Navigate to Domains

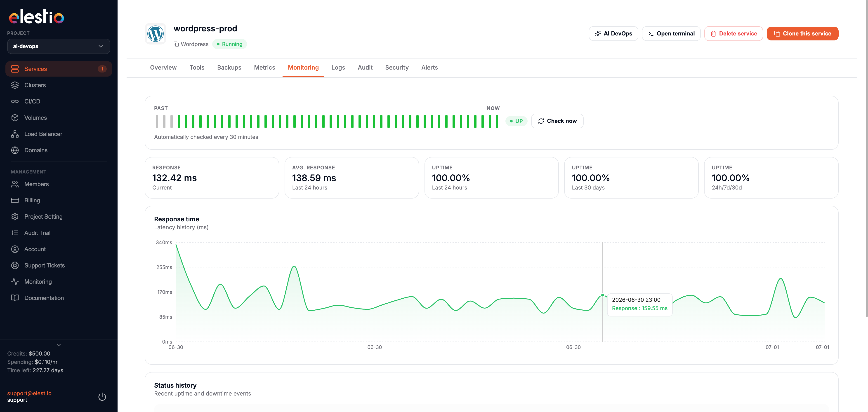click(x=59, y=150)
